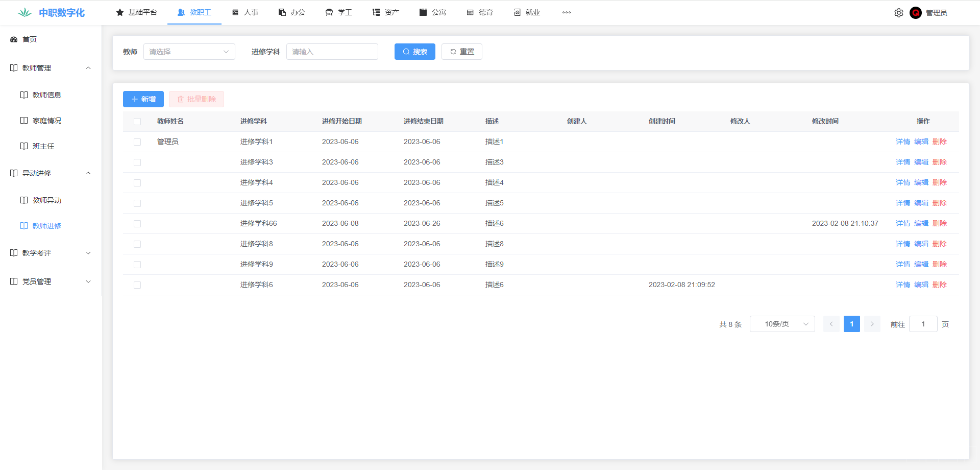
Task: Toggle the select-all checkbox in table header
Action: (137, 122)
